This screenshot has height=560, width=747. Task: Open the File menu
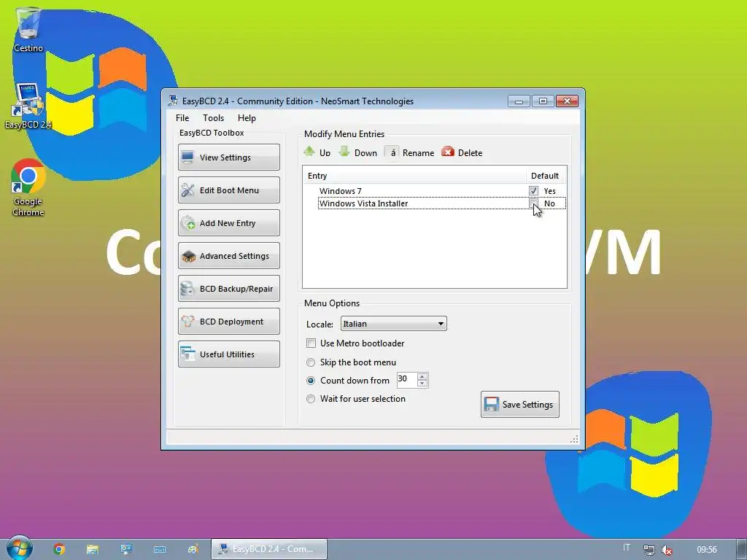click(x=182, y=118)
